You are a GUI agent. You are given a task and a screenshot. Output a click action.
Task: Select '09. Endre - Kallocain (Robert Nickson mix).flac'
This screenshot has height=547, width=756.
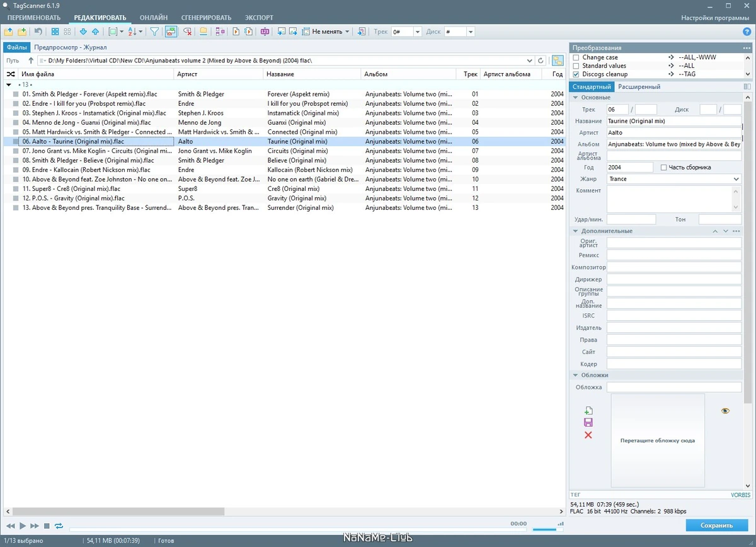pos(86,170)
